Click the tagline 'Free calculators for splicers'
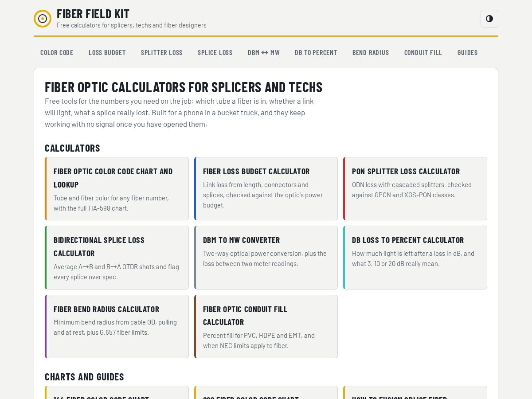The width and height of the screenshot is (532, 399). [x=132, y=25]
